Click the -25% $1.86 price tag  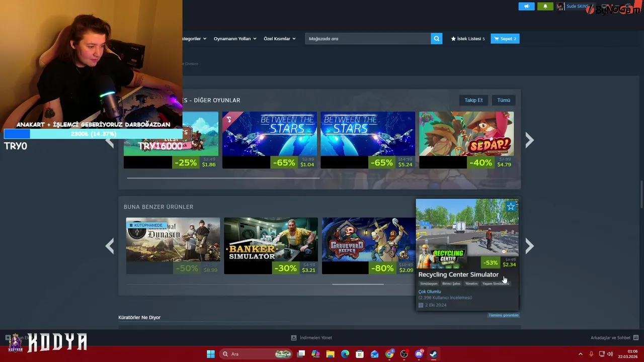(195, 162)
